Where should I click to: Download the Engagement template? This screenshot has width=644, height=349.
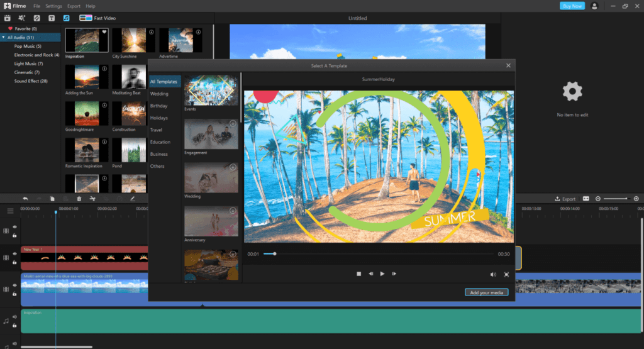pos(233,123)
